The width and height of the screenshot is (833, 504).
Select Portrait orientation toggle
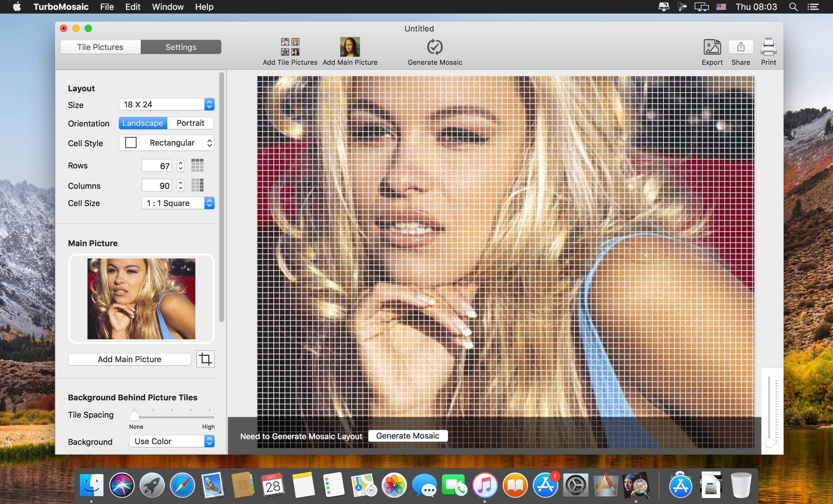pyautogui.click(x=190, y=123)
